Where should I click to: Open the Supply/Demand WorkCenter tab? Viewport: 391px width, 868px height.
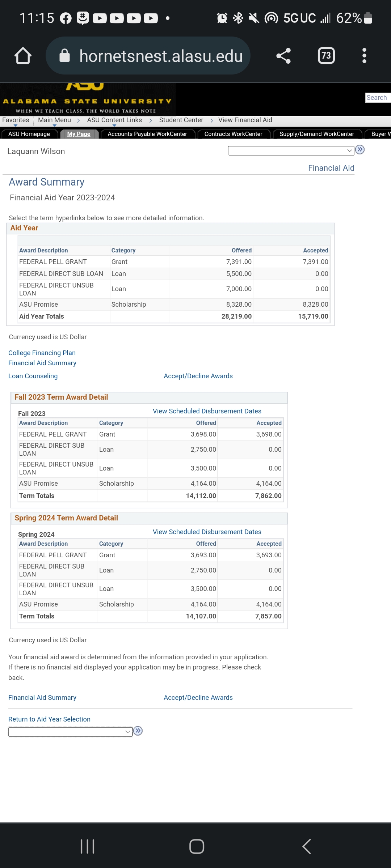(x=317, y=134)
